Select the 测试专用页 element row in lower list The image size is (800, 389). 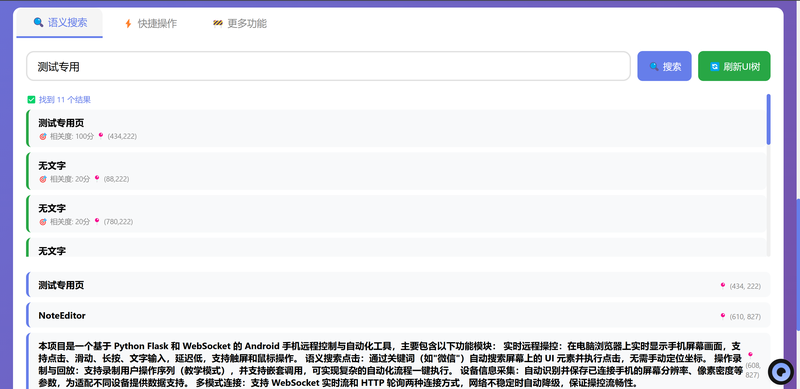point(398,285)
